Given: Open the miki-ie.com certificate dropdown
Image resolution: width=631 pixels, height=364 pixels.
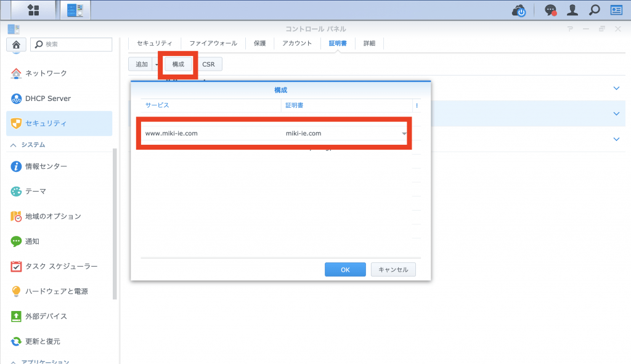Looking at the screenshot, I should (x=404, y=134).
